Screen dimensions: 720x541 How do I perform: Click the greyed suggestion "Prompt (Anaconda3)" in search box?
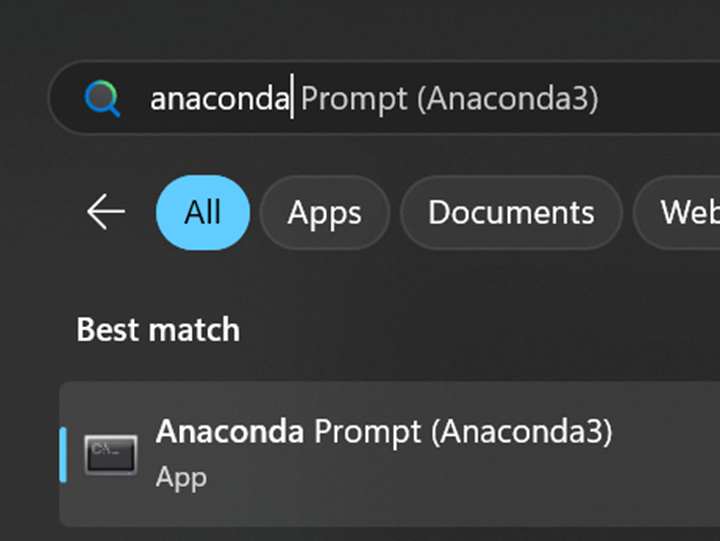[450, 99]
